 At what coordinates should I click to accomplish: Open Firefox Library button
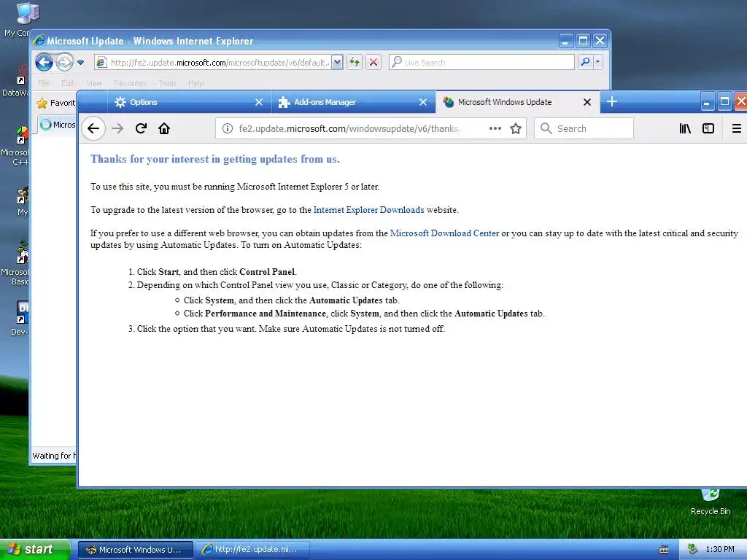pyautogui.click(x=685, y=128)
